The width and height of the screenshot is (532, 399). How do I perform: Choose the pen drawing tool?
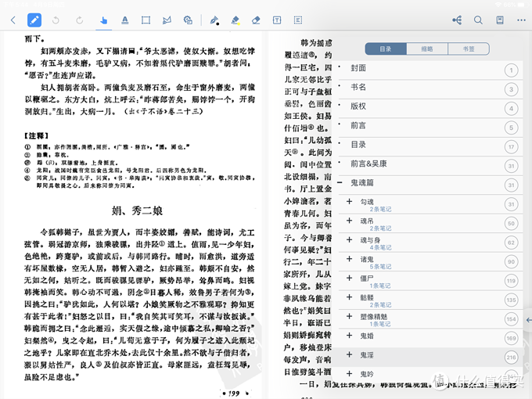click(214, 20)
